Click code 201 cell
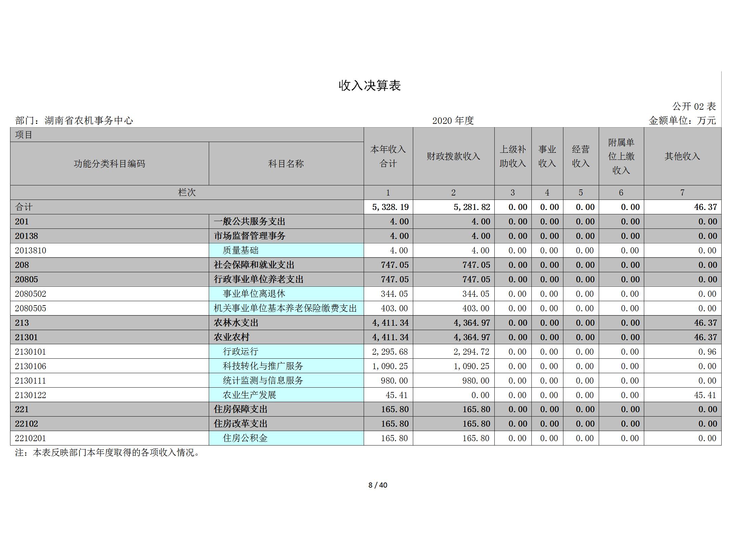756x534 pixels. coord(109,221)
